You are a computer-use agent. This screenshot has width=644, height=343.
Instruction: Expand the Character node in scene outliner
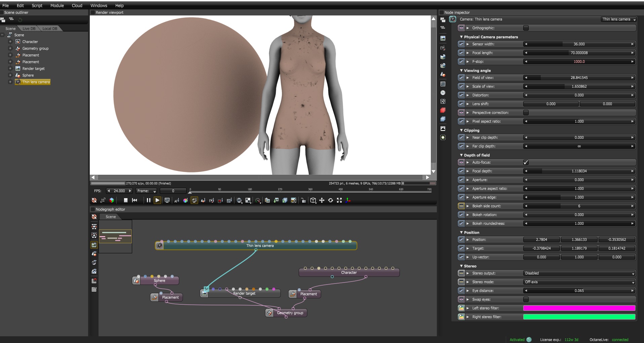click(x=10, y=42)
